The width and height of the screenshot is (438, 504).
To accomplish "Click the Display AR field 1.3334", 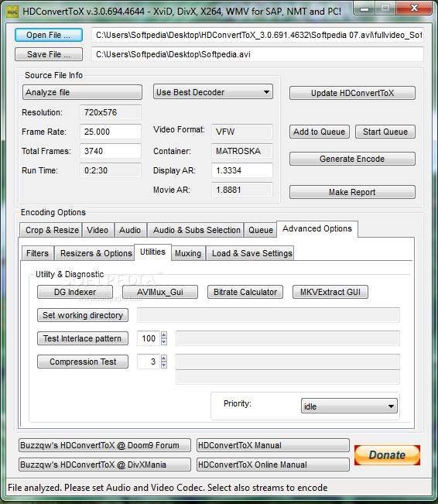I will 242,170.
